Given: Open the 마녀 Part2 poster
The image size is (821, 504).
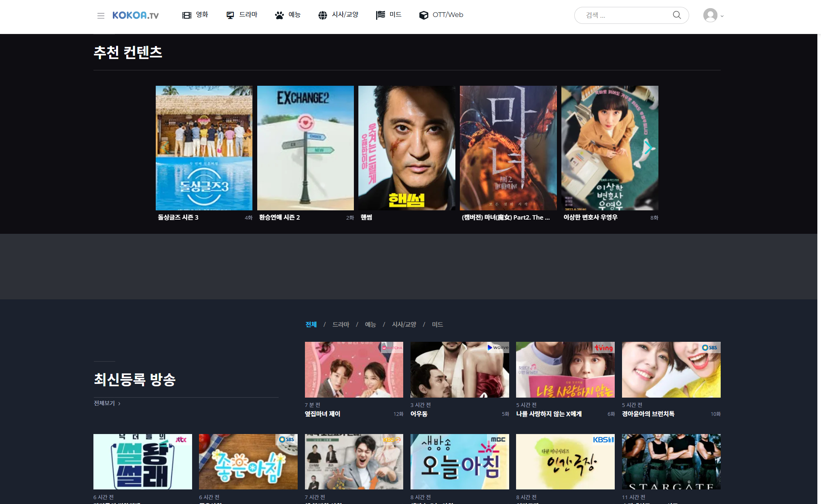Looking at the screenshot, I should [x=508, y=148].
